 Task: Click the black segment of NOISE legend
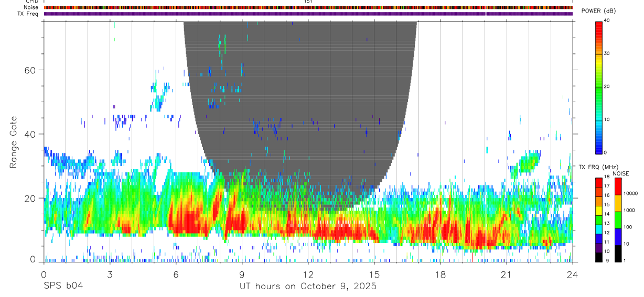coord(618,254)
